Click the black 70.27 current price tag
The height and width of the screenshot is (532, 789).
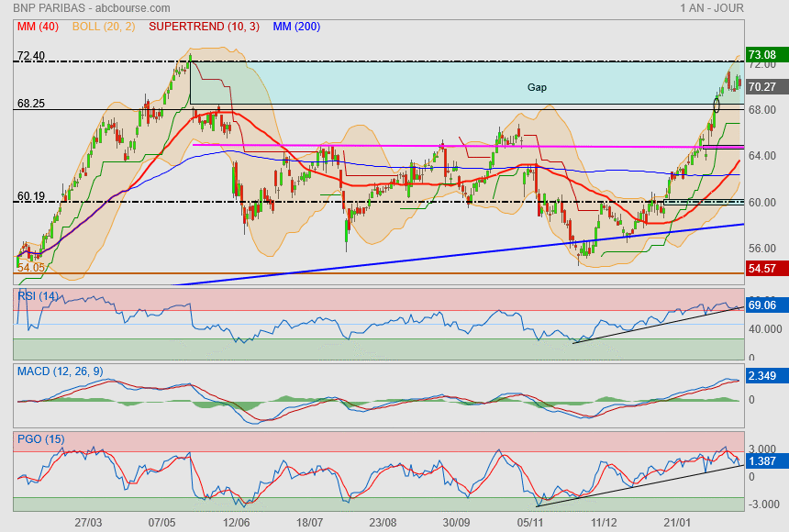(x=762, y=87)
